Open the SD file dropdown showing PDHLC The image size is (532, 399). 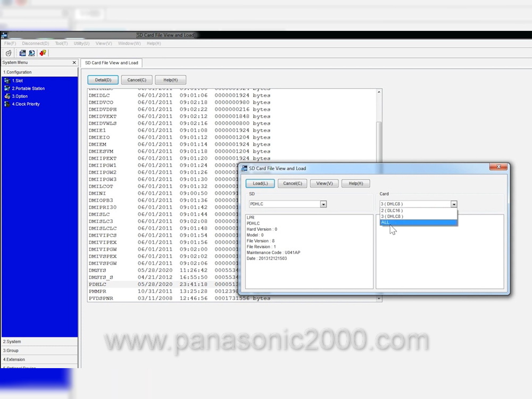[x=323, y=204]
